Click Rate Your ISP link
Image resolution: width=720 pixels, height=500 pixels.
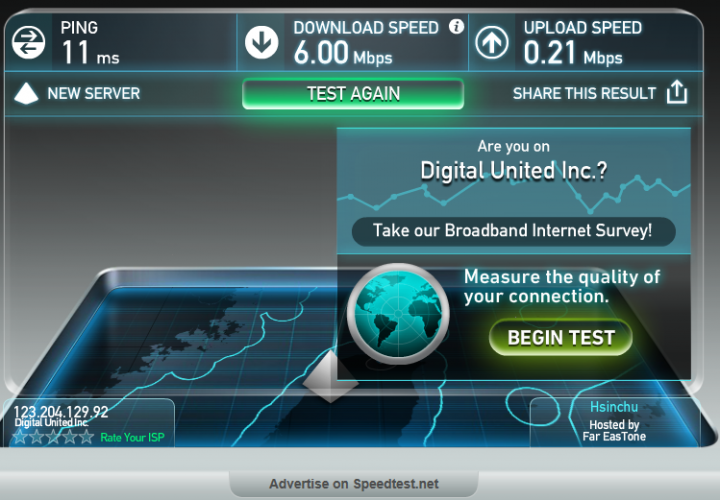[132, 438]
